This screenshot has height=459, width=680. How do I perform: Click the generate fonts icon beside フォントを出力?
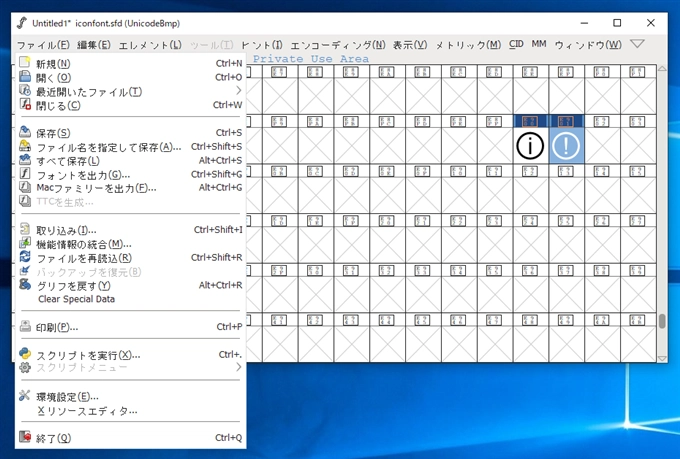coord(25,174)
